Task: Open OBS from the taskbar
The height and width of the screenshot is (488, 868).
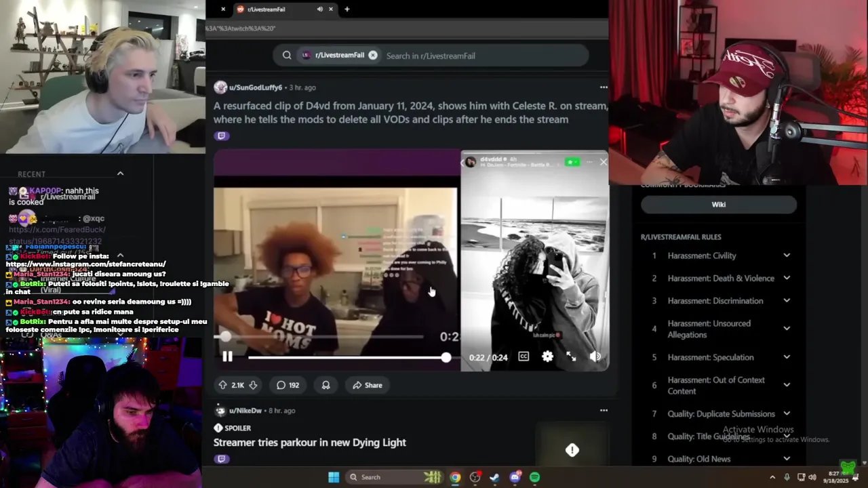Action: (475, 477)
